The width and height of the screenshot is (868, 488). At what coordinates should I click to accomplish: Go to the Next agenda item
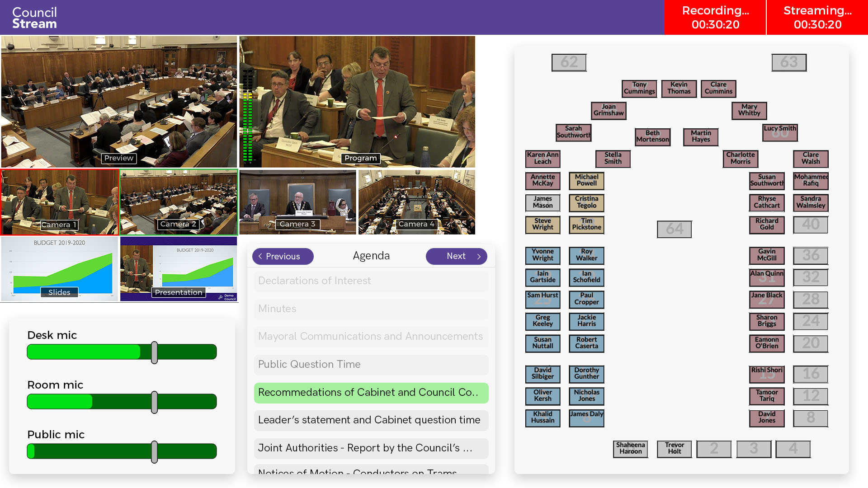pyautogui.click(x=456, y=256)
